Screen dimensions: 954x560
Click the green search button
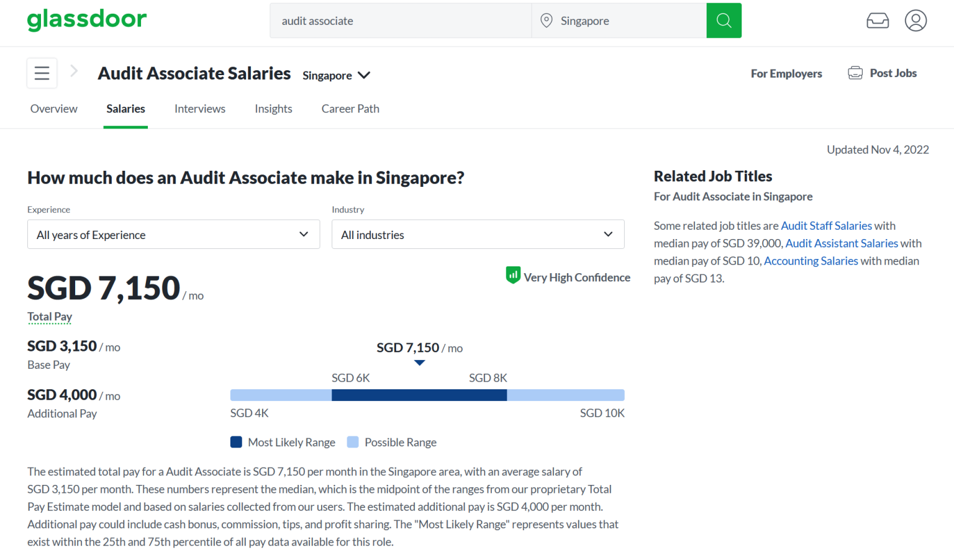tap(724, 20)
